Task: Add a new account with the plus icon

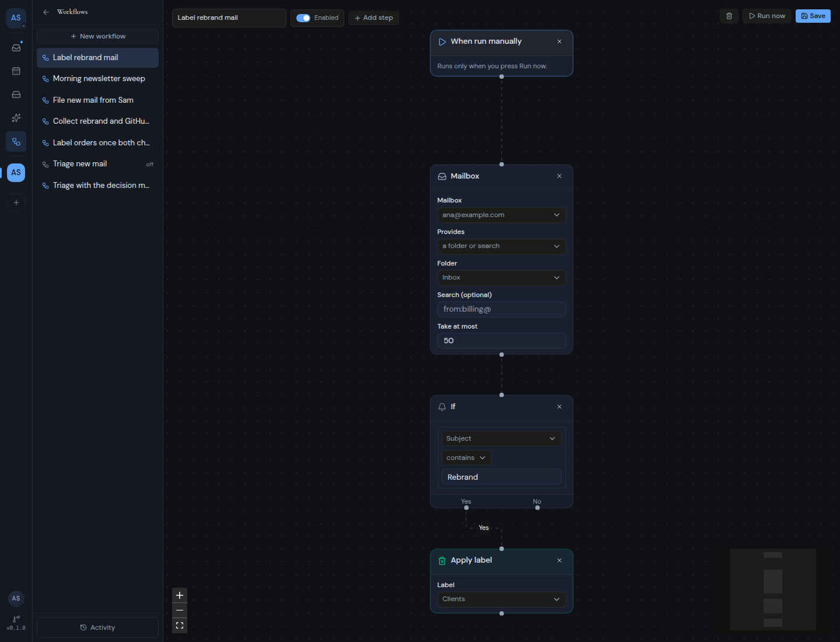Action: 16,203
